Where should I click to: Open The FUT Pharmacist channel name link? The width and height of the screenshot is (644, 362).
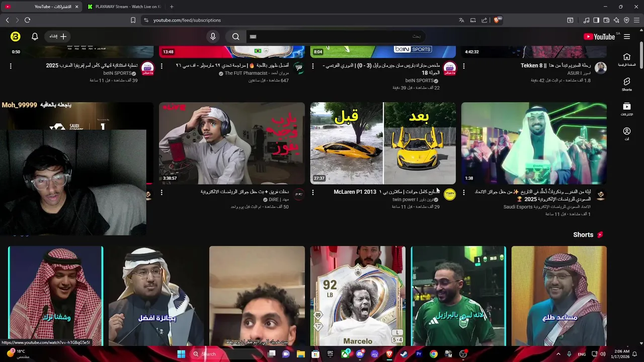coord(257,73)
